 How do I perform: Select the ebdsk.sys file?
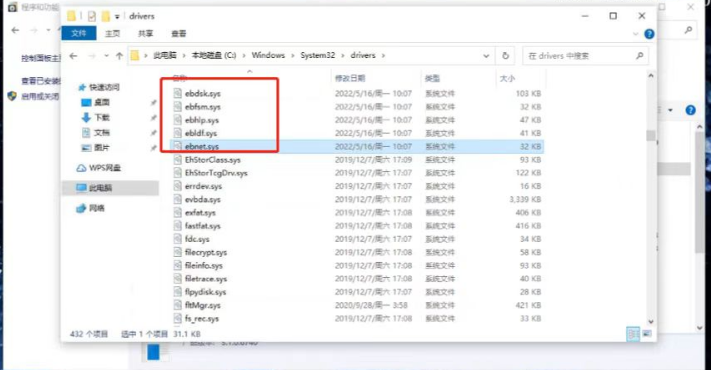point(203,93)
